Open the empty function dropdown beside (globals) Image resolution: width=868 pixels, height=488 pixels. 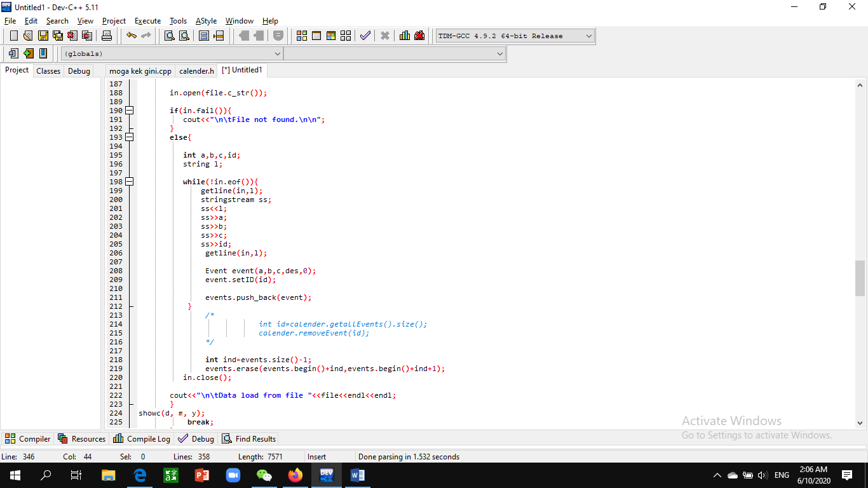[x=395, y=54]
